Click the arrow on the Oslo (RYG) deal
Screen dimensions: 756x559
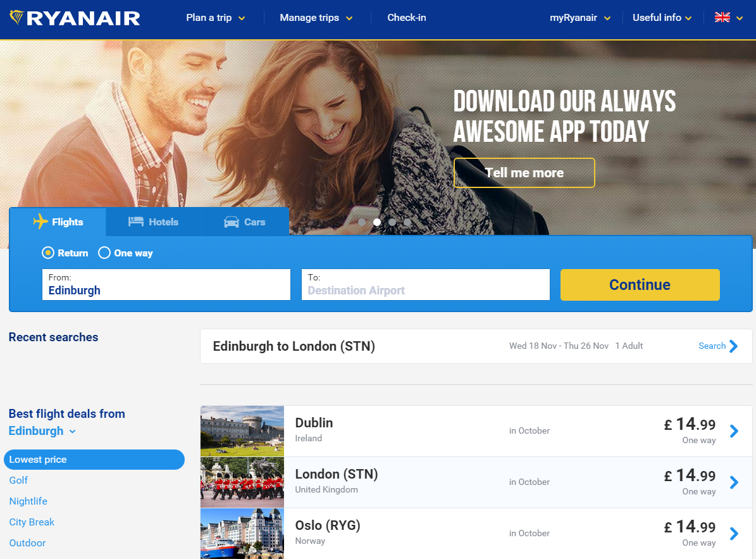coord(734,534)
